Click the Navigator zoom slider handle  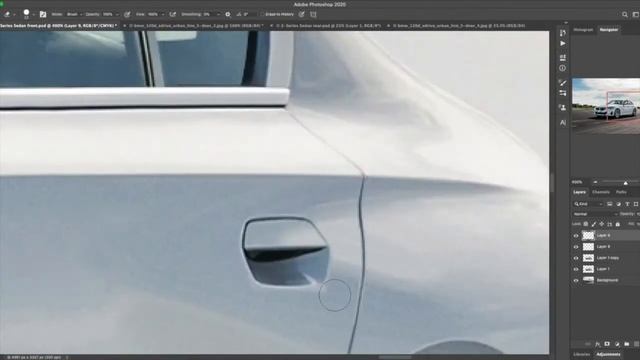(625, 183)
